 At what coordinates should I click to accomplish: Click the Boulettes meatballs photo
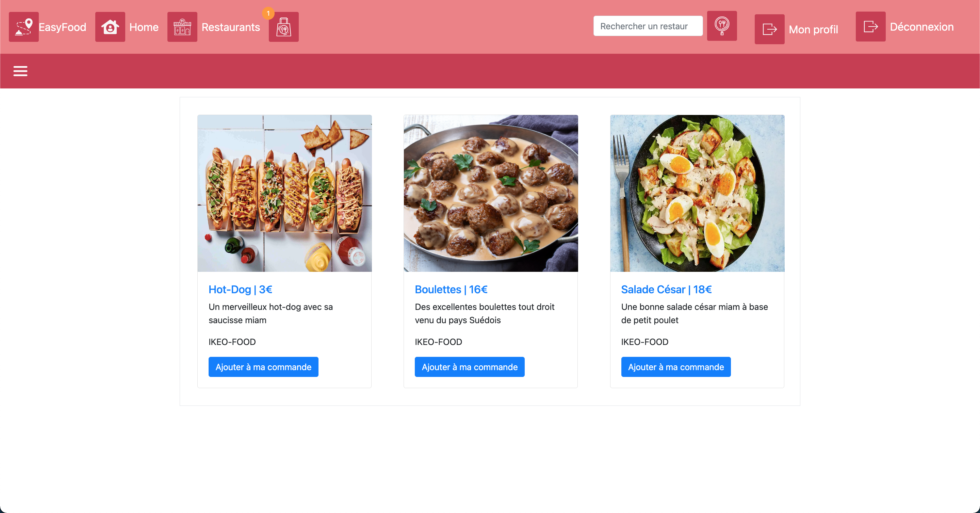click(x=491, y=193)
